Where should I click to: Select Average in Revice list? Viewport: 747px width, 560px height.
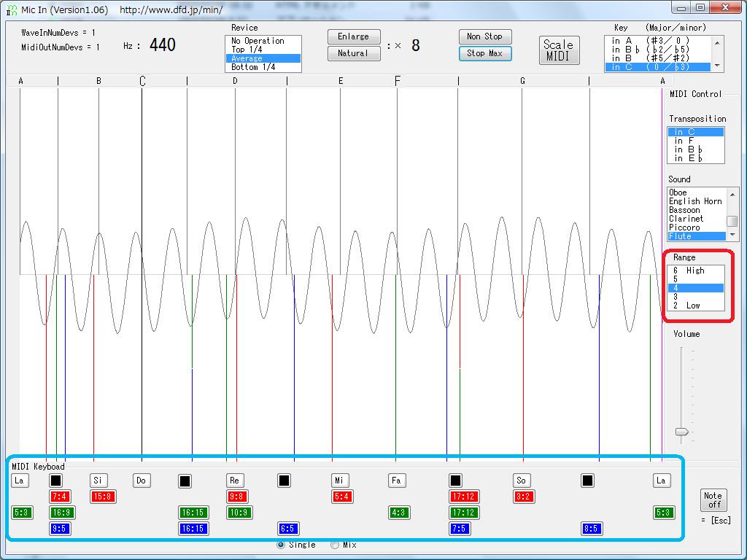[x=263, y=58]
